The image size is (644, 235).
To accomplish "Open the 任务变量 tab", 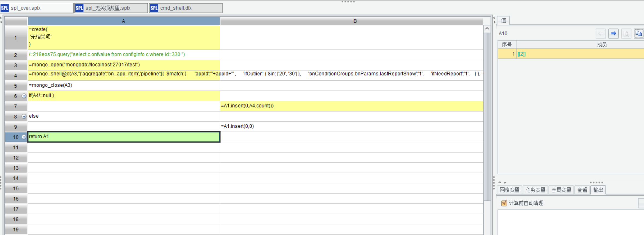I will click(x=535, y=190).
